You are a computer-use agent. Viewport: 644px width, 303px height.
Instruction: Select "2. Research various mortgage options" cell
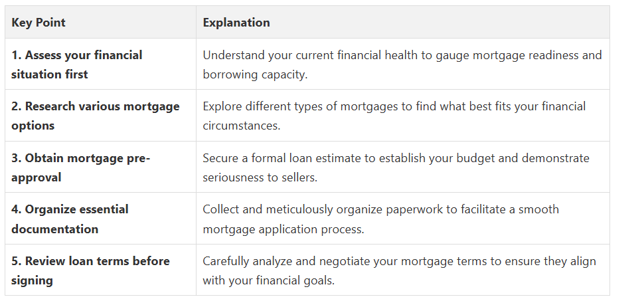point(96,116)
